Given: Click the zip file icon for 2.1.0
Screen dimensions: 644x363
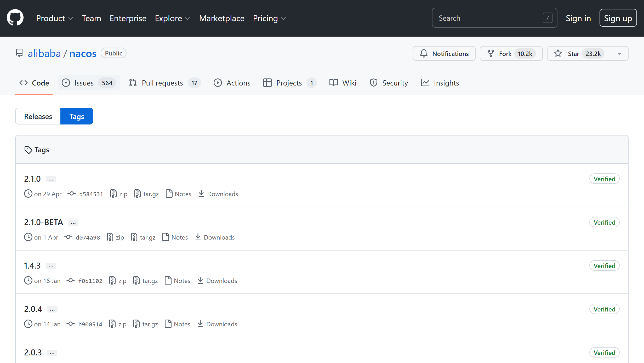Looking at the screenshot, I should pos(113,194).
